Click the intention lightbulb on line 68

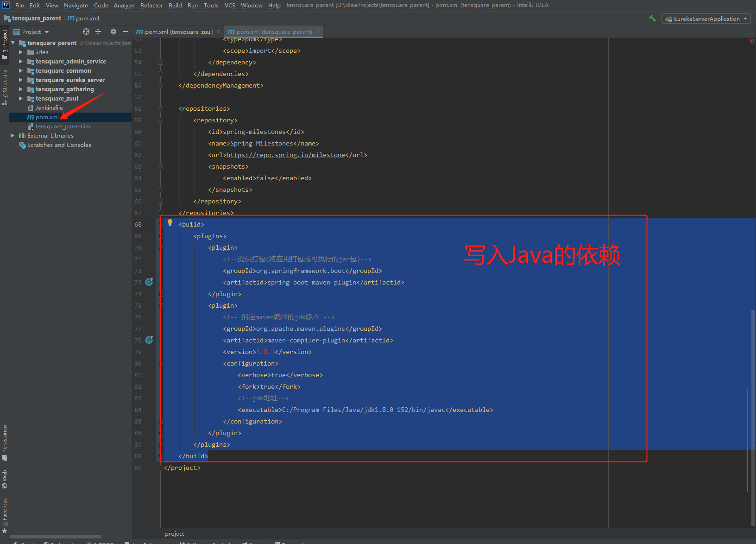pos(170,222)
